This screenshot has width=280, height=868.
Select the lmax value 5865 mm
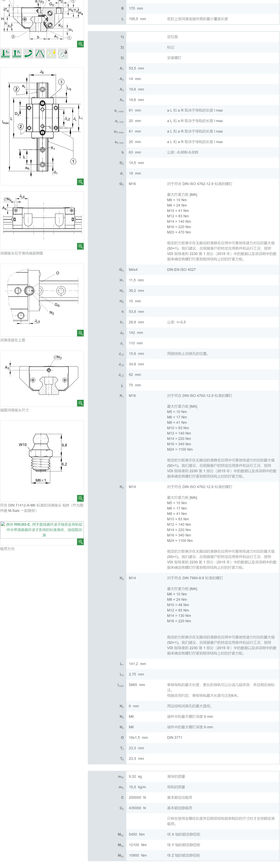click(137, 685)
